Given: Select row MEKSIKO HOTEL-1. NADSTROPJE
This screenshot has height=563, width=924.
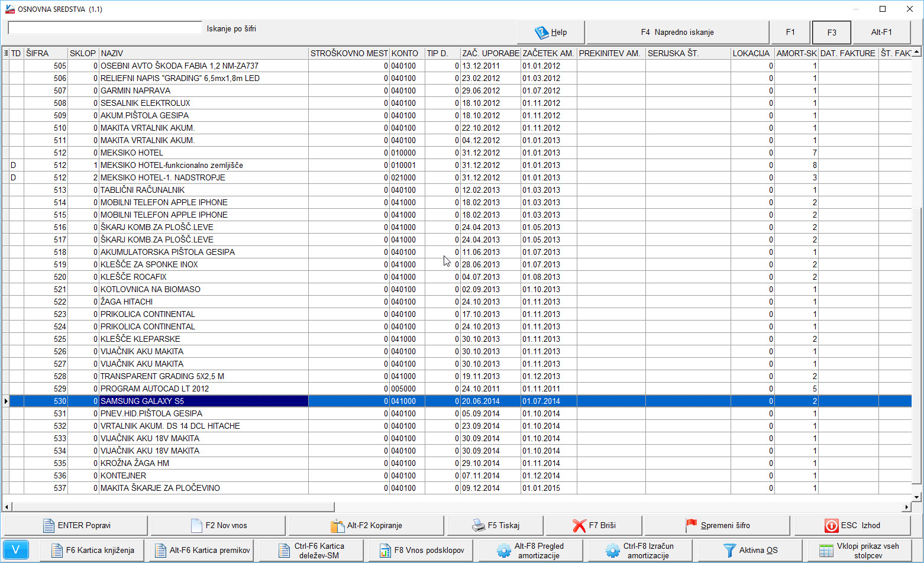Looking at the screenshot, I should pyautogui.click(x=457, y=177).
